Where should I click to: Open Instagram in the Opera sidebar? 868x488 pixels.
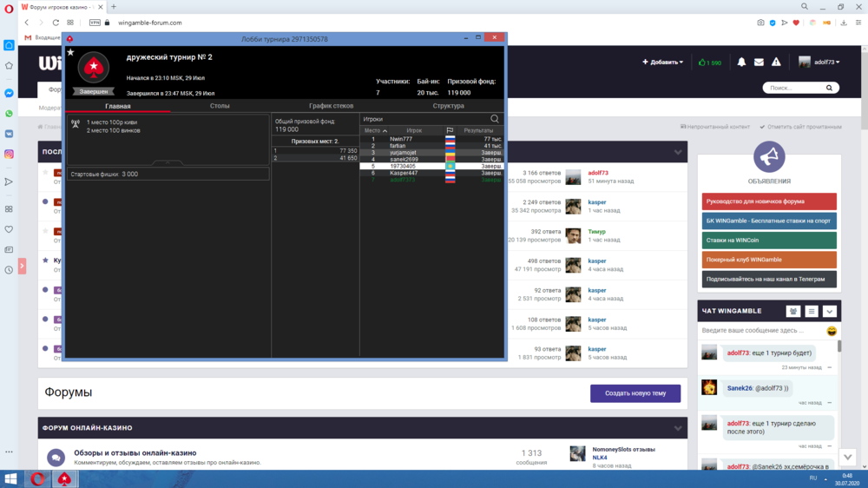[x=9, y=154]
